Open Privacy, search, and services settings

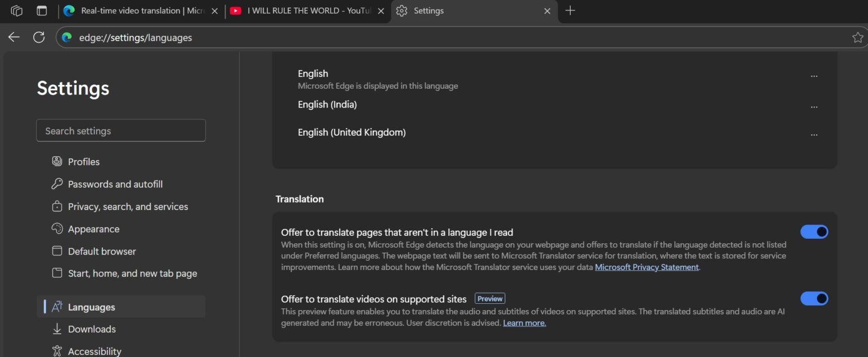pyautogui.click(x=128, y=207)
